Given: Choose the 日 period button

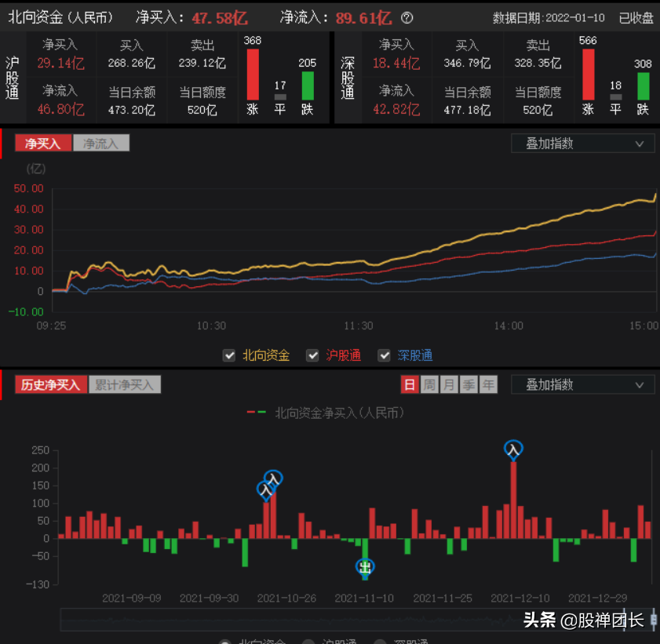Looking at the screenshot, I should tap(410, 384).
